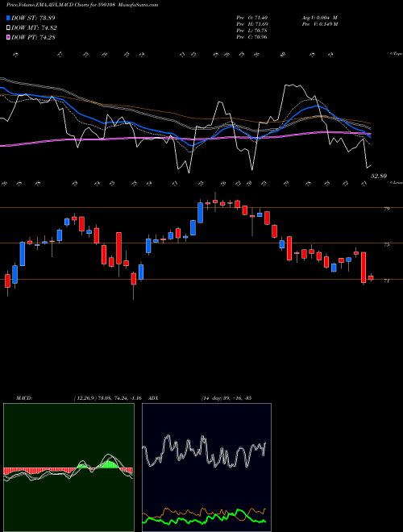The width and height of the screenshot is (403, 532).
Task: Click the 'Avg V: 0.004 M' volume text
Action: [319, 18]
